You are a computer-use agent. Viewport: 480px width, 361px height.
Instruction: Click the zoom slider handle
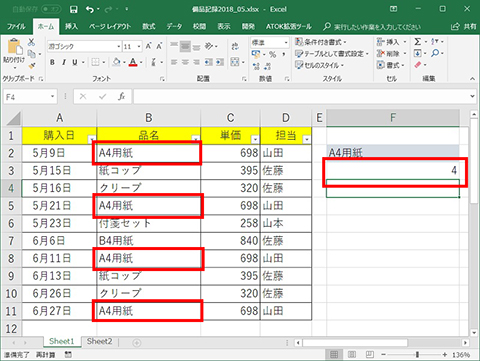point(417,354)
